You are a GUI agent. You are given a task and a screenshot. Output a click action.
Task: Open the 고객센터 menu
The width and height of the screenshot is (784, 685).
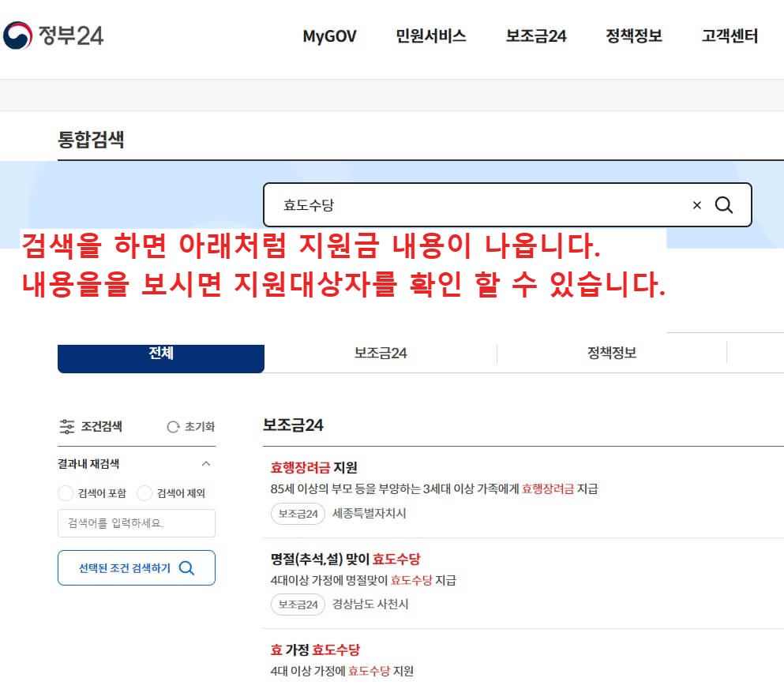[730, 36]
